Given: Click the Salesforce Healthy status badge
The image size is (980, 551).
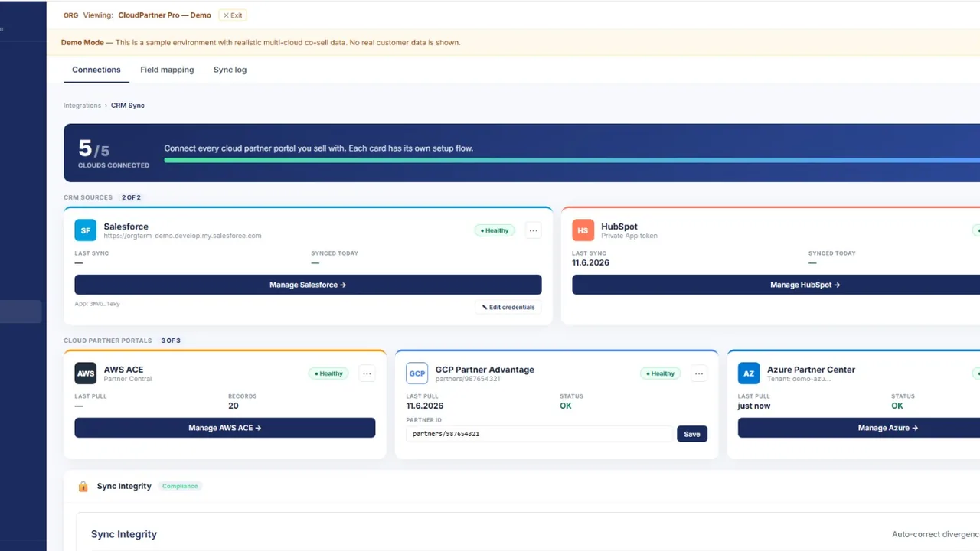Looking at the screenshot, I should [x=495, y=230].
